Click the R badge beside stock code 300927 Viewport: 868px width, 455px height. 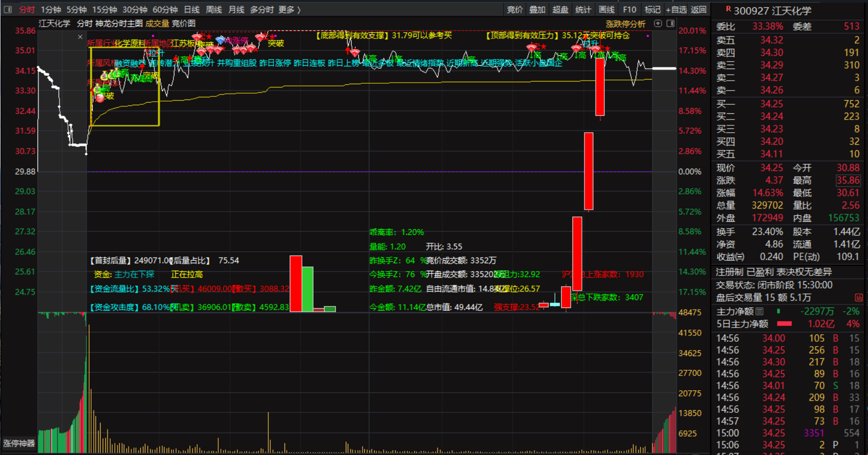pos(728,9)
